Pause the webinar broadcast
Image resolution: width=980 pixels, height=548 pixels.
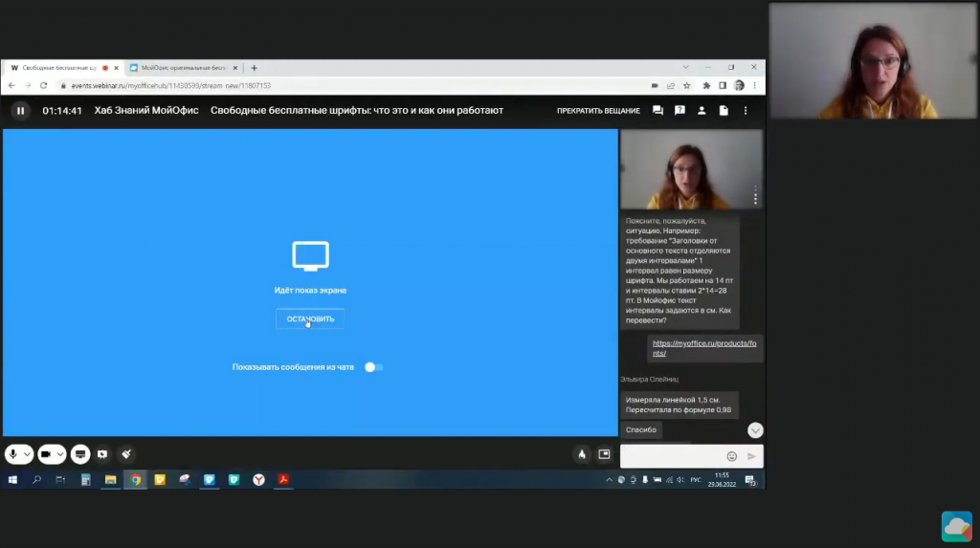click(21, 111)
